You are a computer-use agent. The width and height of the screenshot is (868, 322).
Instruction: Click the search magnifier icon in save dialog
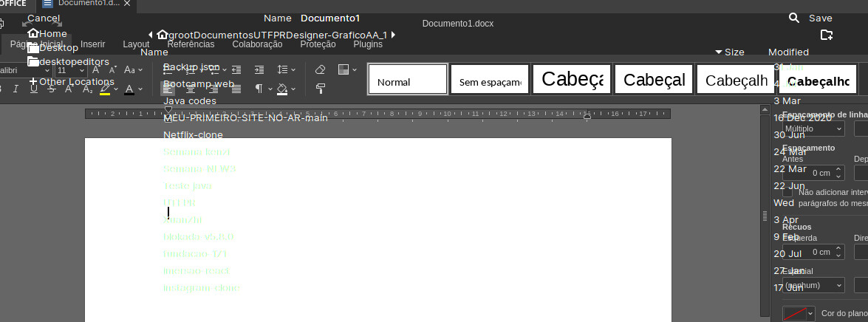coord(793,18)
